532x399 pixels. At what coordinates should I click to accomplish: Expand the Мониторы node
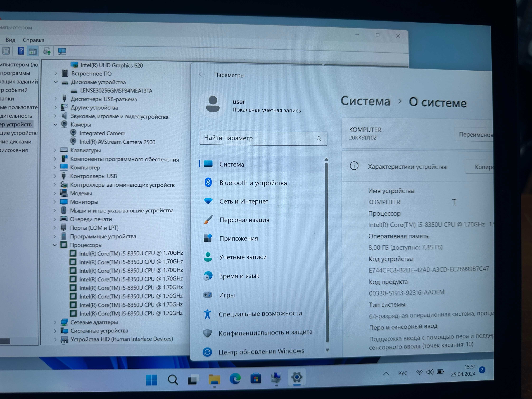tap(55, 202)
